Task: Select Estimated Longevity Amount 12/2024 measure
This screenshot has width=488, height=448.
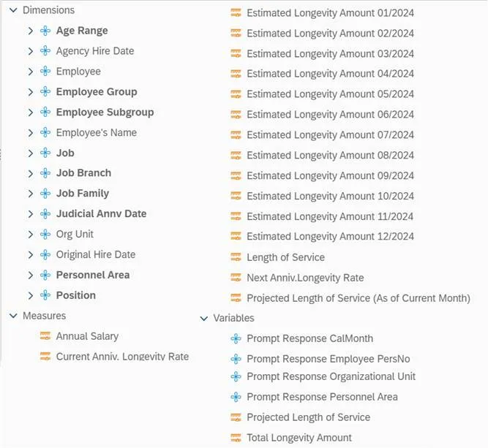Action: [330, 237]
